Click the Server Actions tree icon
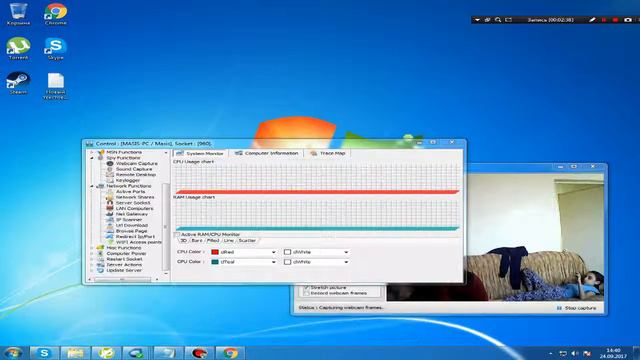The height and width of the screenshot is (360, 640). pyautogui.click(x=100, y=264)
